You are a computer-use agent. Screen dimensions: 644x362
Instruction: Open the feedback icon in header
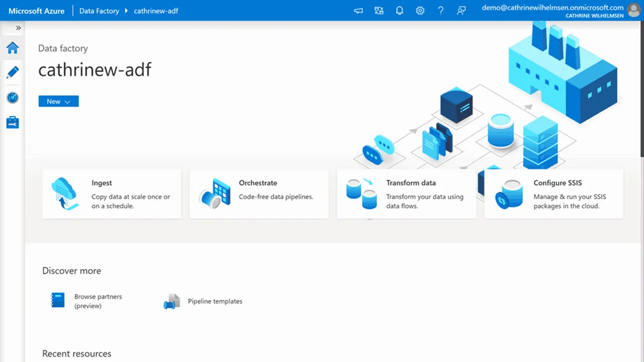[461, 11]
